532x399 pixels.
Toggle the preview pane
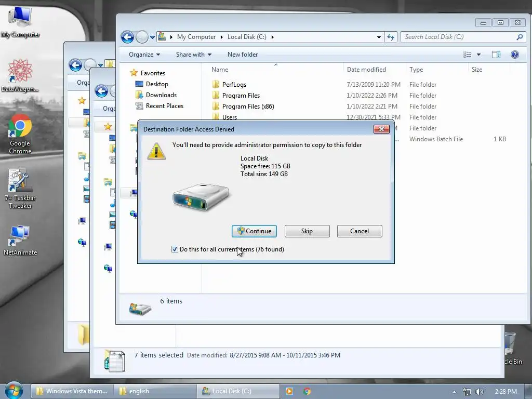pyautogui.click(x=496, y=54)
